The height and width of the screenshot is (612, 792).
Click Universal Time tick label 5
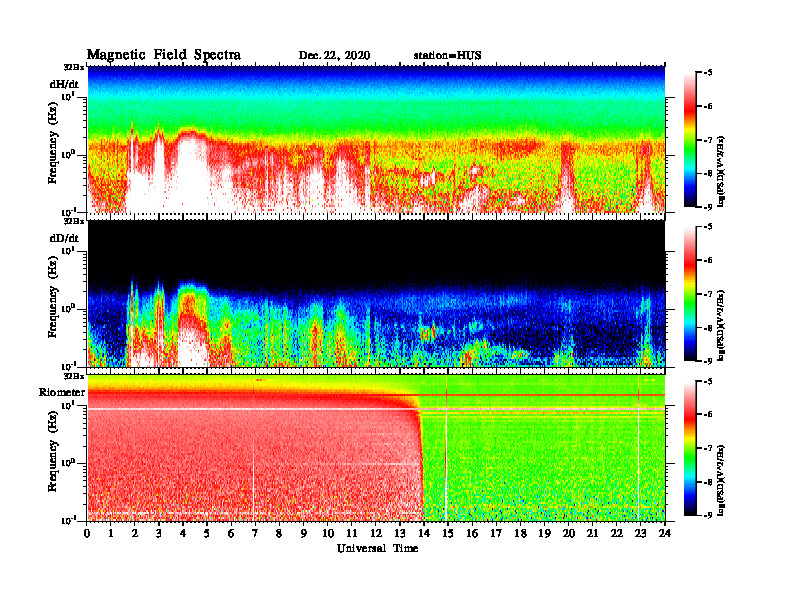pyautogui.click(x=207, y=533)
